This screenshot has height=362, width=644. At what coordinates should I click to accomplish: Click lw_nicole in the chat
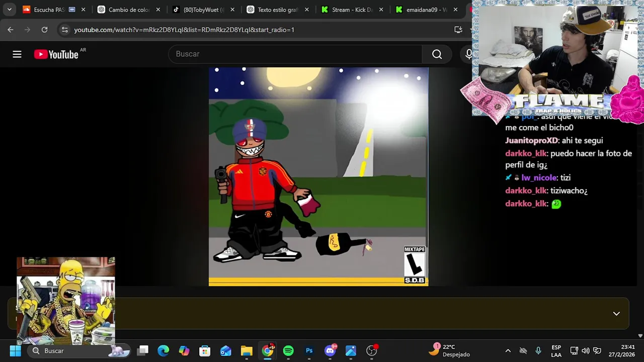pos(539,177)
